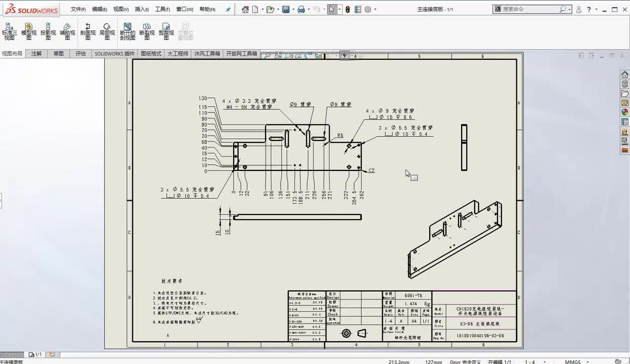
Task: Open File Properties icon in toolbar
Action: pyautogui.click(x=358, y=9)
